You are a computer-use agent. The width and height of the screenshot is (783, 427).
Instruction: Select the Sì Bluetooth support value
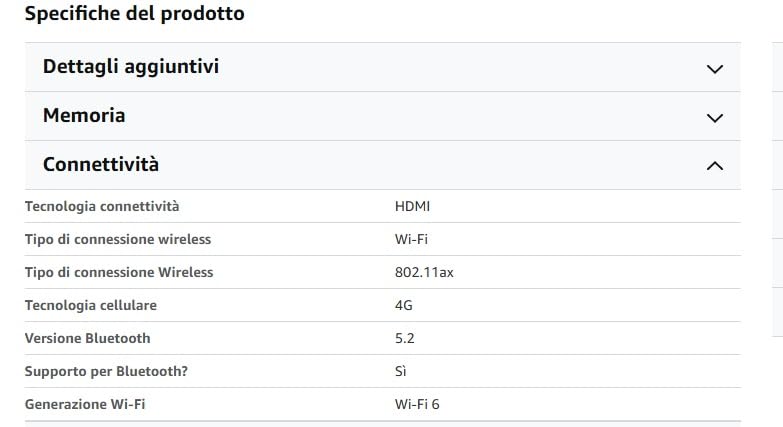[400, 371]
